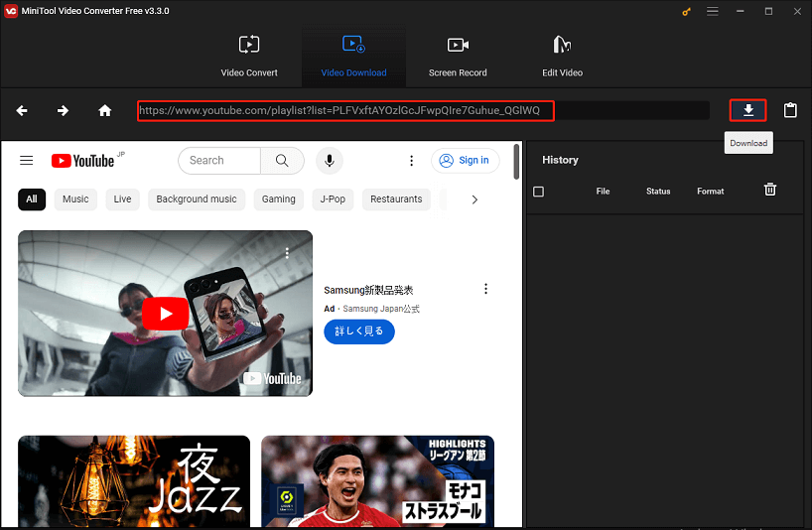Screen dimensions: 812x530
Task: Delete history with the trash icon
Action: pyautogui.click(x=770, y=190)
